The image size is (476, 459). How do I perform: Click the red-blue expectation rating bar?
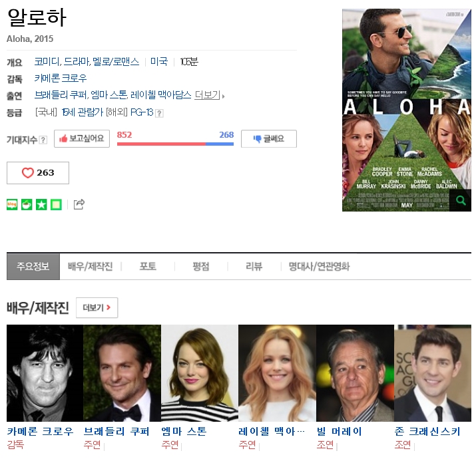pos(175,143)
